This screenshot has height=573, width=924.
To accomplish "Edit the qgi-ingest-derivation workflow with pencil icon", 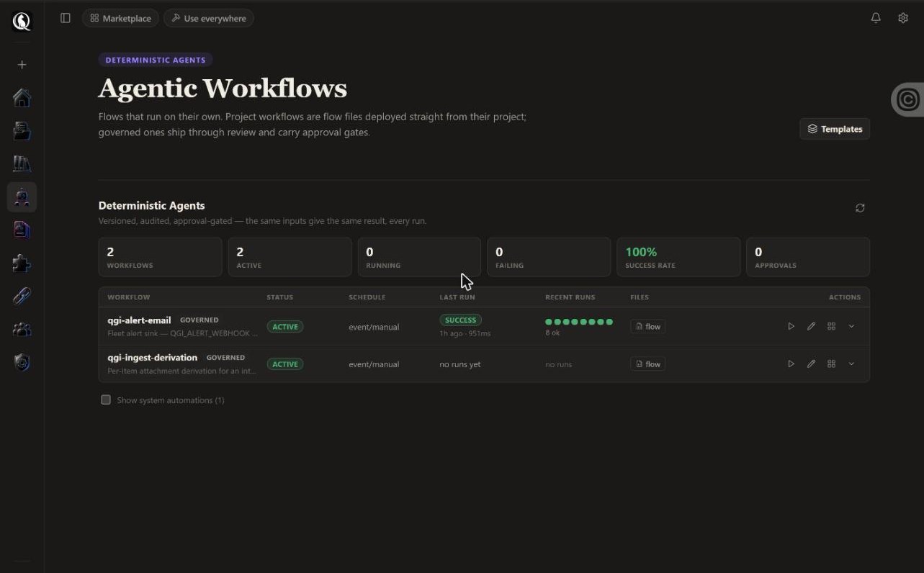I will click(811, 364).
